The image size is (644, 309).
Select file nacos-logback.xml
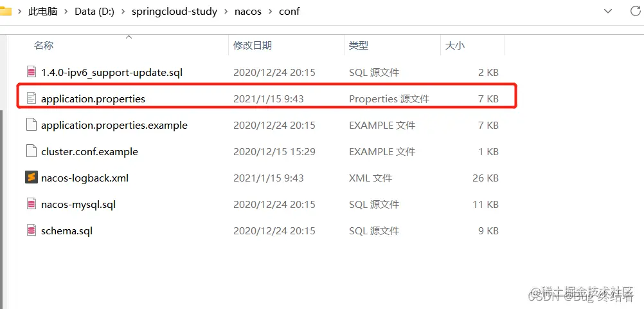(x=85, y=178)
